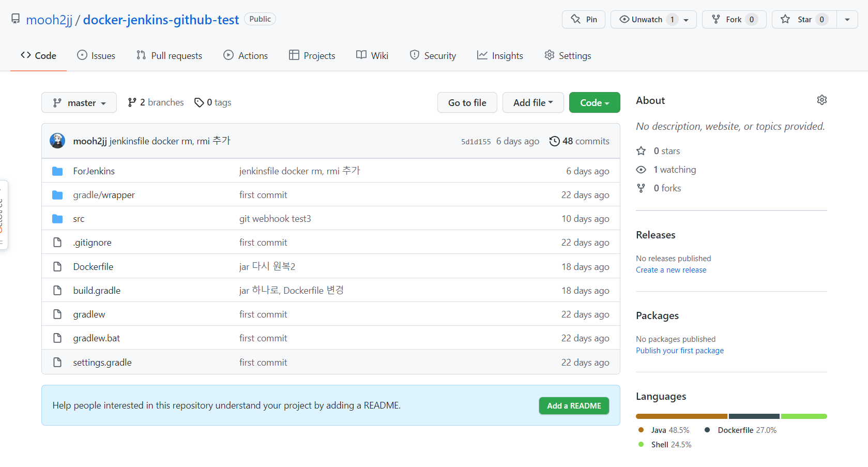Click the Go to file button

[467, 102]
